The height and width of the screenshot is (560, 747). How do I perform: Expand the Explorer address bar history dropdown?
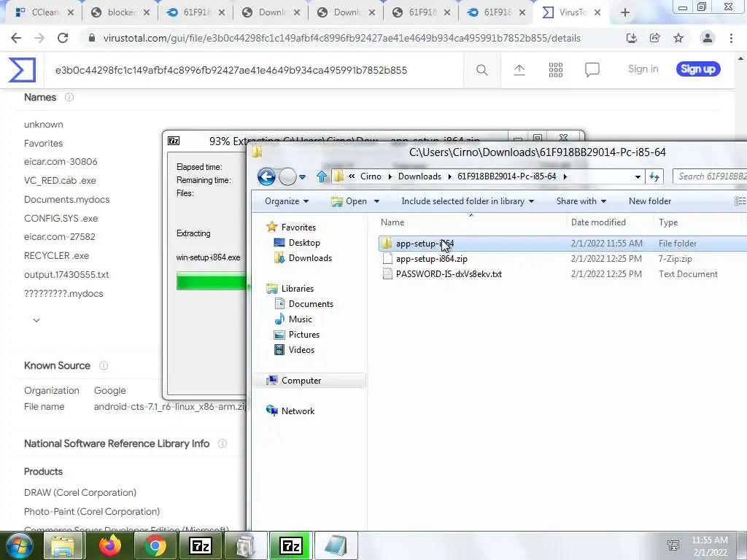point(638,176)
